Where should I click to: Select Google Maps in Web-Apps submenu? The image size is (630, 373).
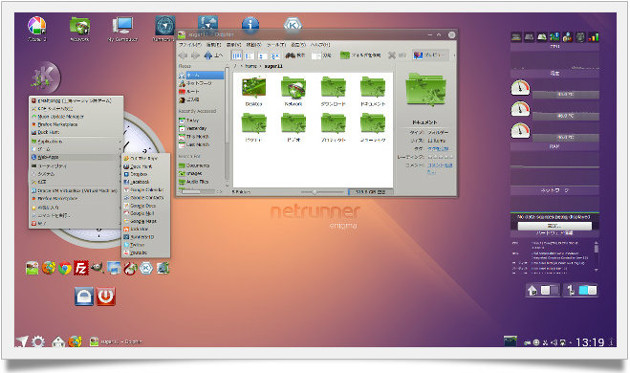pyautogui.click(x=145, y=221)
